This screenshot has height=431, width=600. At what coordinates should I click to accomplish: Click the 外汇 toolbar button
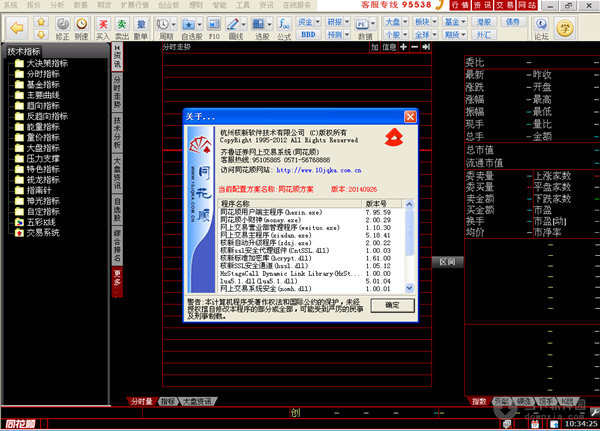coord(484,35)
